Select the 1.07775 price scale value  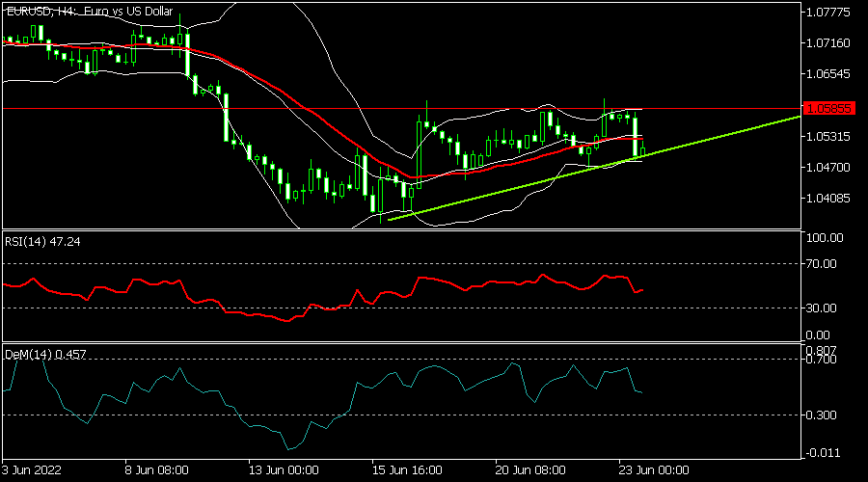[x=828, y=12]
